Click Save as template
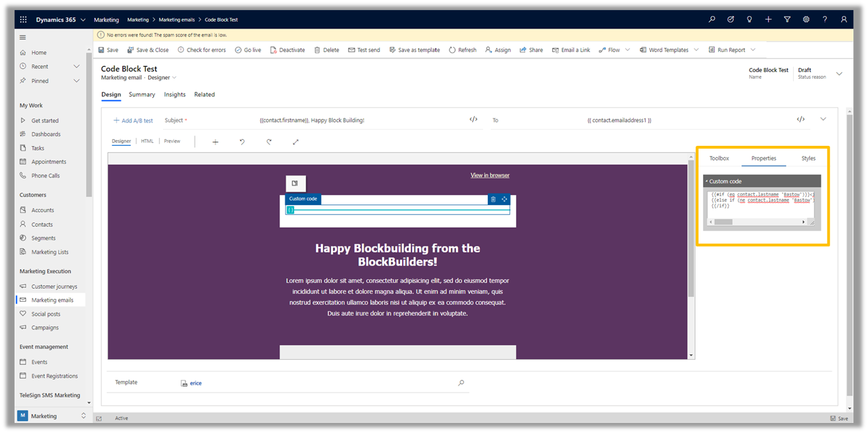 (x=415, y=50)
